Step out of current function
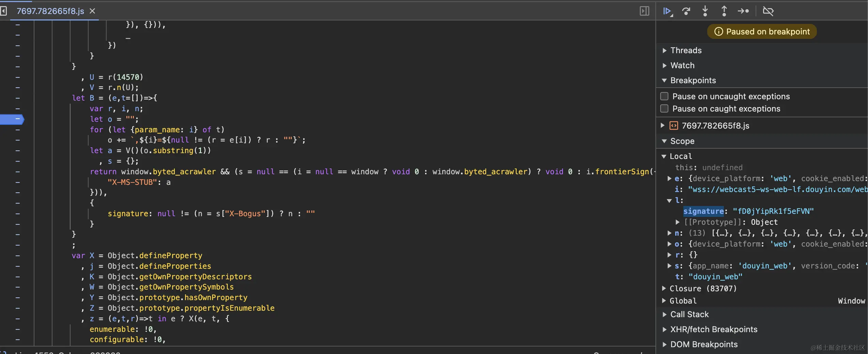The image size is (868, 354). coord(724,11)
